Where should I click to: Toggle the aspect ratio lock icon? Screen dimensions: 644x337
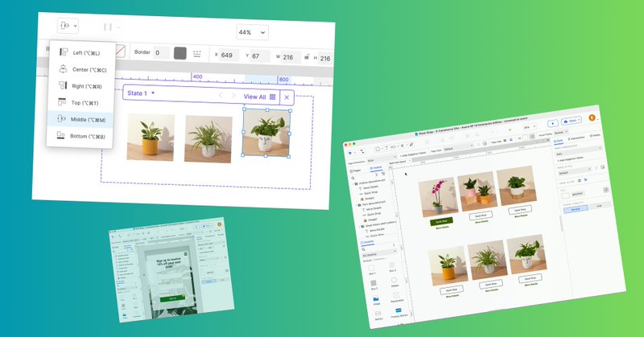point(308,57)
